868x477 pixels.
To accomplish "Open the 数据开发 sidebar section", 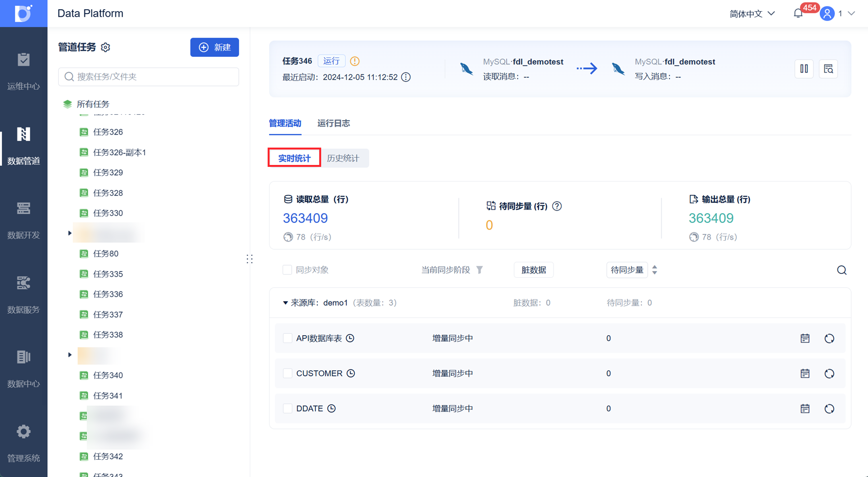I will 24,220.
